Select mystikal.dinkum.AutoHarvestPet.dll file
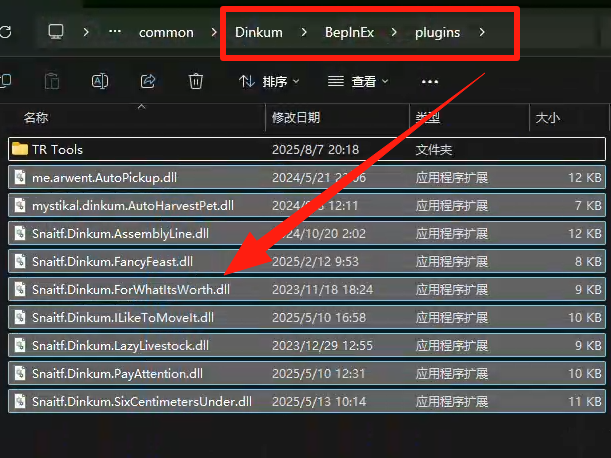611x458 pixels. 307,205
